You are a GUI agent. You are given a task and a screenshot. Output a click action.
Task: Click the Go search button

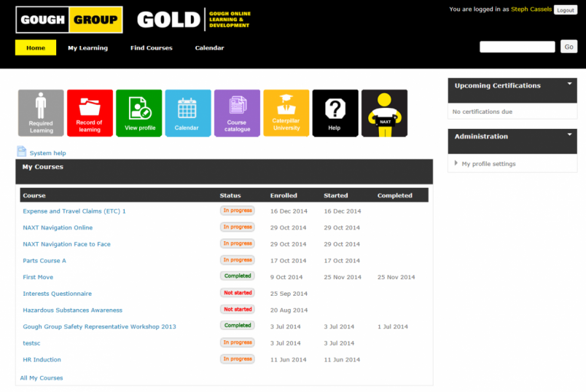[x=569, y=47]
